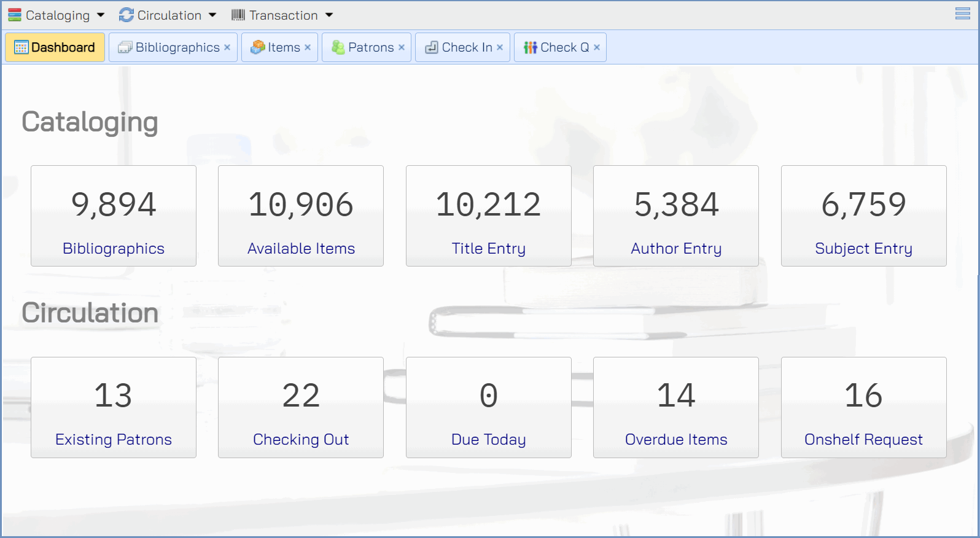Open the Existing Patrons count tile
The image size is (980, 538).
(114, 407)
